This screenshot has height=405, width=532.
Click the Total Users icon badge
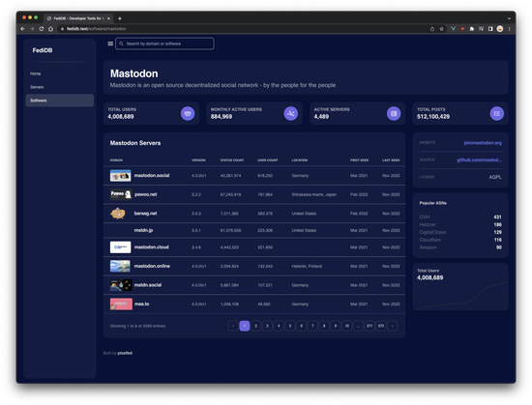point(188,113)
